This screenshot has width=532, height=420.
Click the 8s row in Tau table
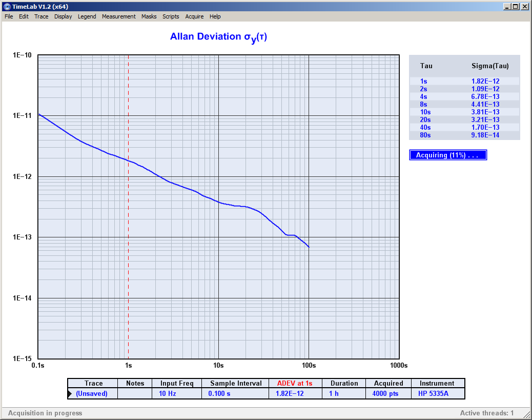point(464,104)
